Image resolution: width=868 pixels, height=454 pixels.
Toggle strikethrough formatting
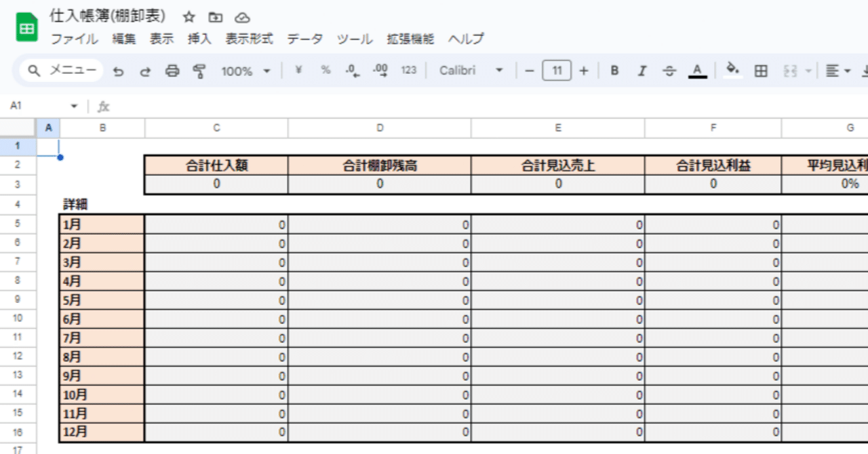(x=669, y=70)
